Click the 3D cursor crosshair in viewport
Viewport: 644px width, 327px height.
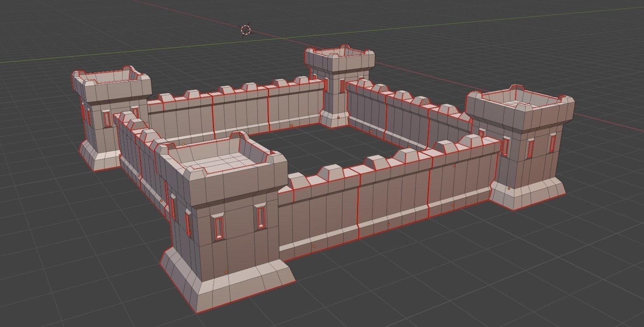coord(246,30)
